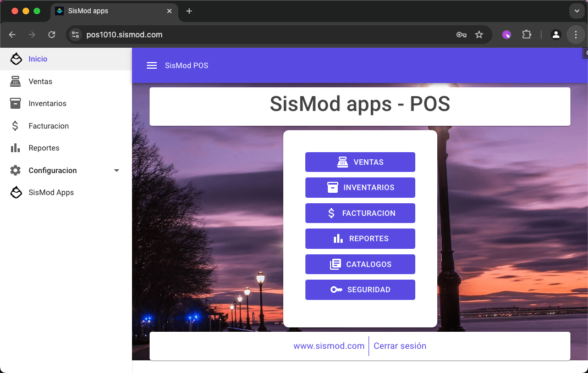588x373 pixels.
Task: Open Ventas from the sidebar
Action: tap(65, 81)
